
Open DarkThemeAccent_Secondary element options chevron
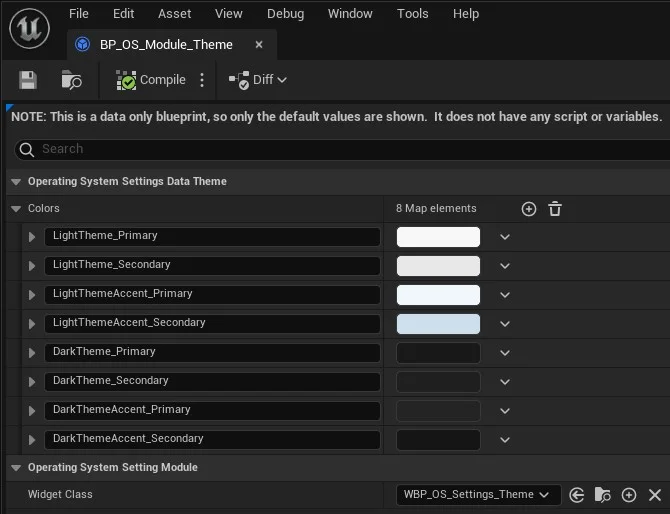[505, 440]
